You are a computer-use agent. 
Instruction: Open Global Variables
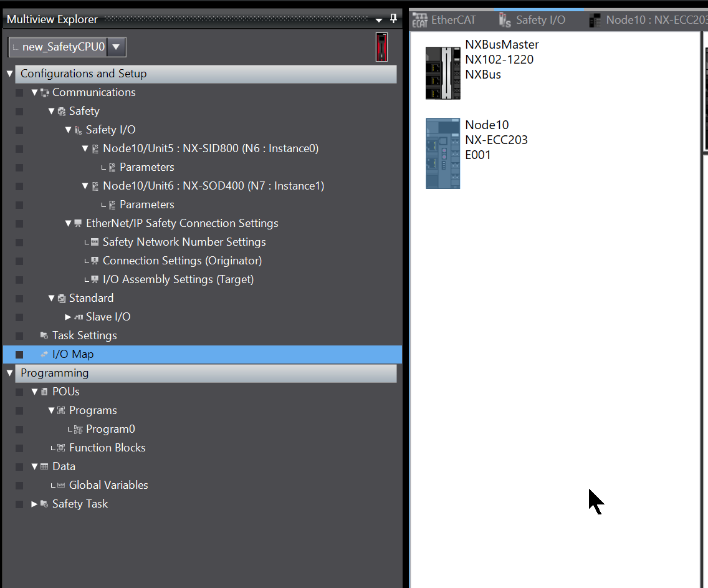coord(108,485)
